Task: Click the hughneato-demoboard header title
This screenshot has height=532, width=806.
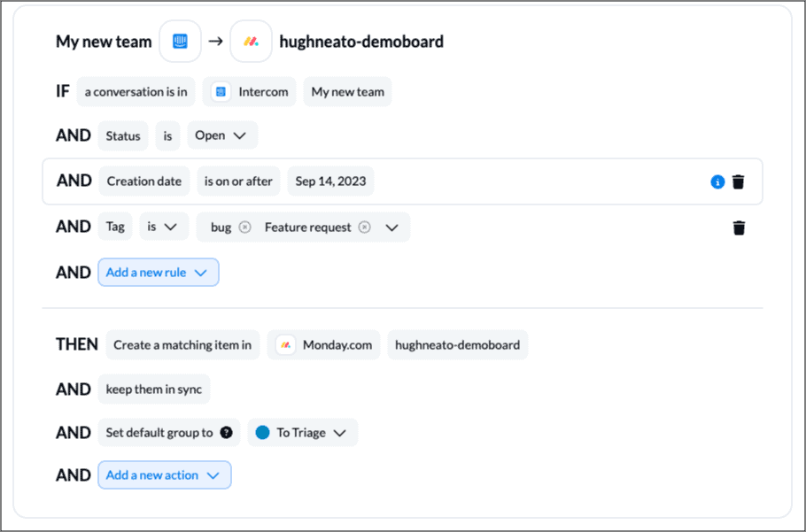Action: pos(361,41)
